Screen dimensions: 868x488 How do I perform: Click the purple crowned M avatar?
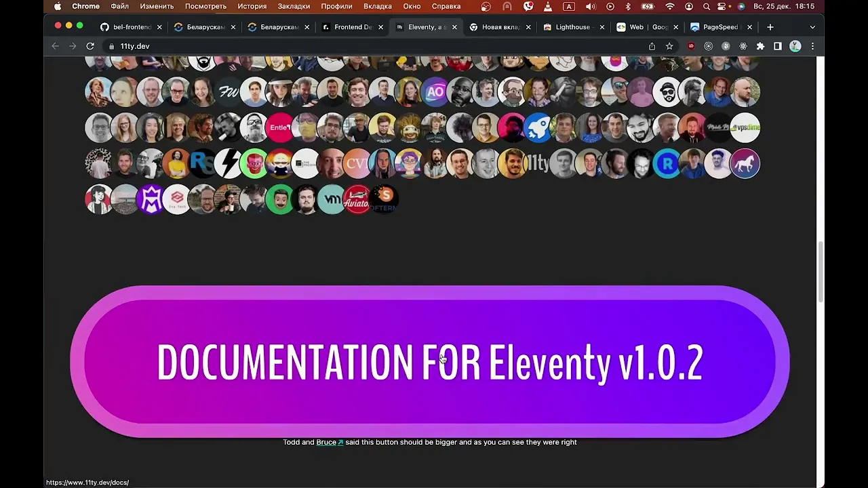pyautogui.click(x=151, y=199)
